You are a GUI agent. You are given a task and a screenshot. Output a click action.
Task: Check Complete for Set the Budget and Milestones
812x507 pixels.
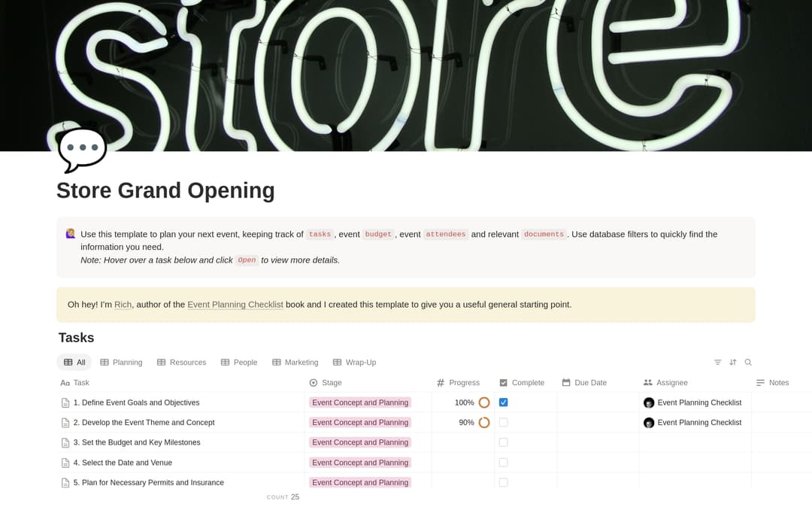[x=503, y=442]
